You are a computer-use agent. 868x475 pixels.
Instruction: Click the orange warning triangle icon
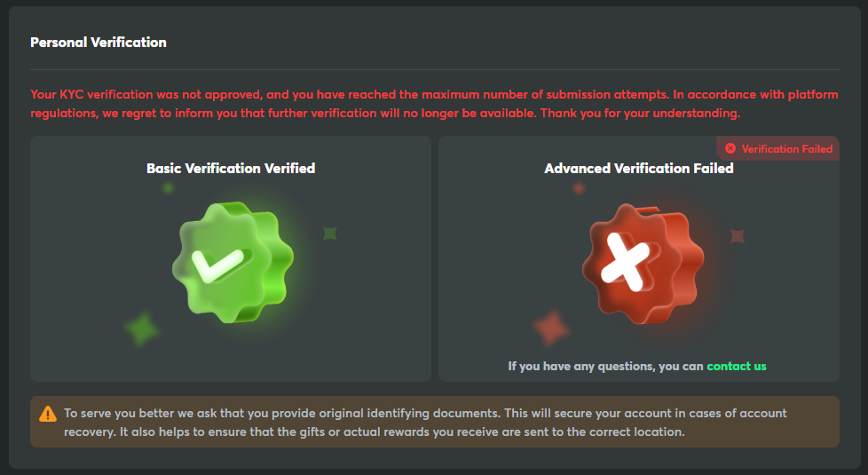pos(47,414)
